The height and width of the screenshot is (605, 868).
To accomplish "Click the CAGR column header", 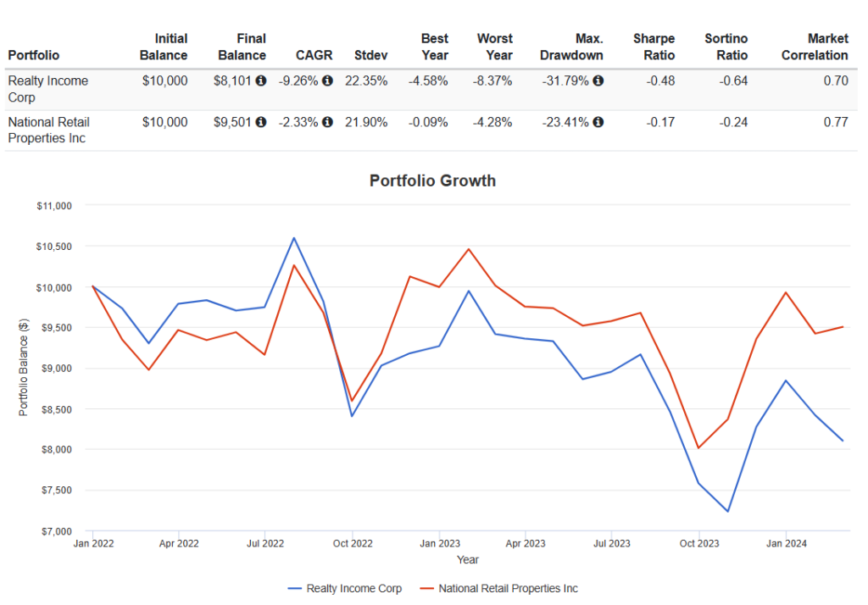I will tap(314, 55).
